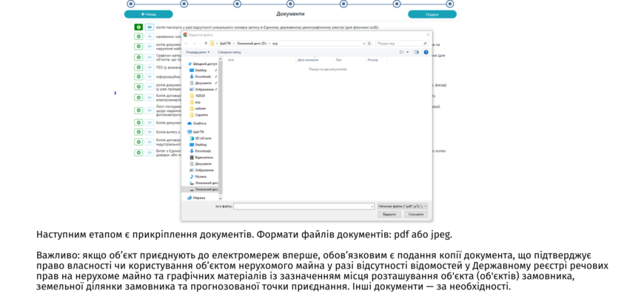644x296 pixels.
Task: Click the plus icon for the 'Лист-погодження' row
Action: tap(139, 110)
